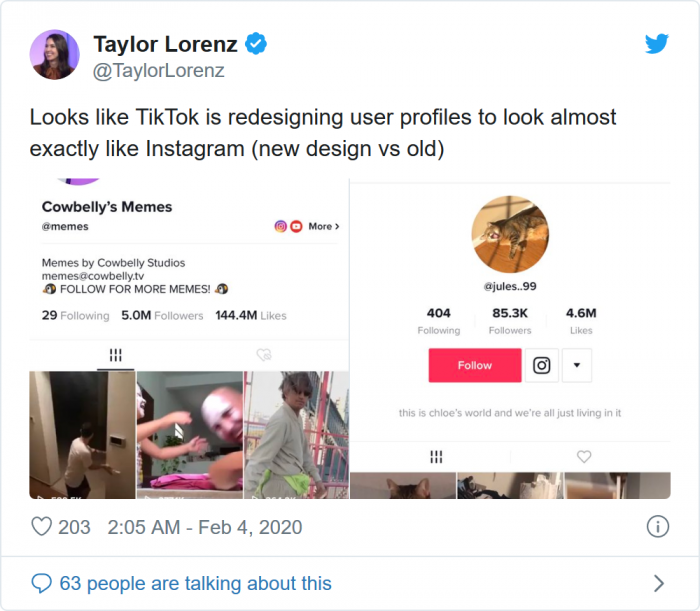Select videos grid tab on jules..99 profile
Screen dimensions: 700x611
pos(436,456)
